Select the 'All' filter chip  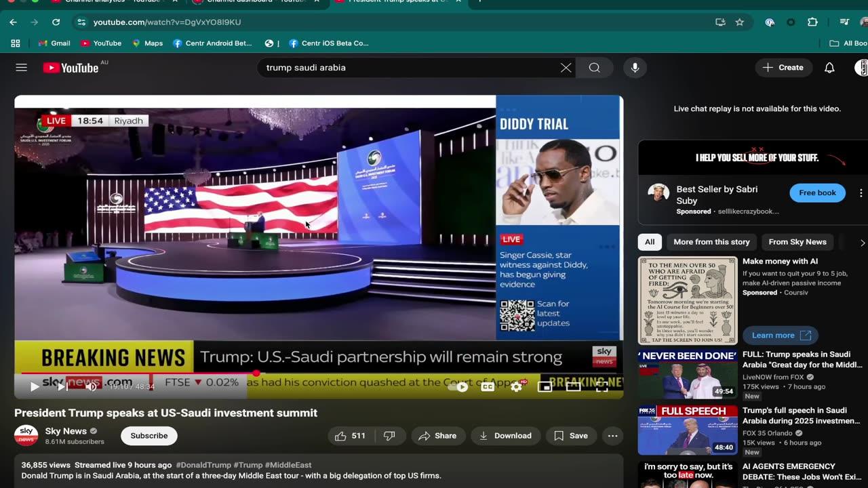650,242
